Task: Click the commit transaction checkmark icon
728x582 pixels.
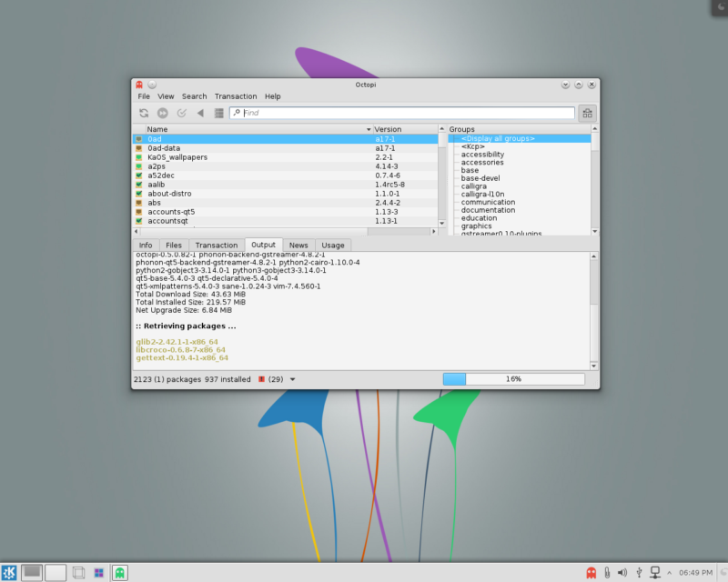Action: pyautogui.click(x=181, y=113)
